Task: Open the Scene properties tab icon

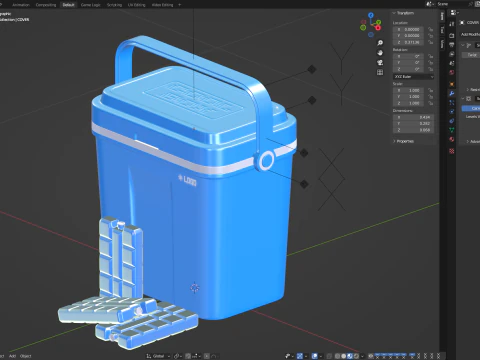Action: tap(452, 63)
